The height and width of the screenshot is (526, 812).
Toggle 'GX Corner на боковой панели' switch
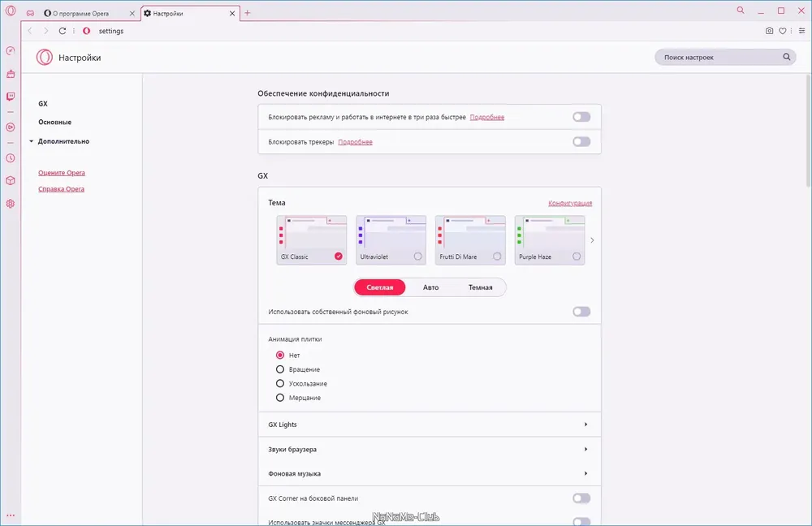[x=581, y=498]
